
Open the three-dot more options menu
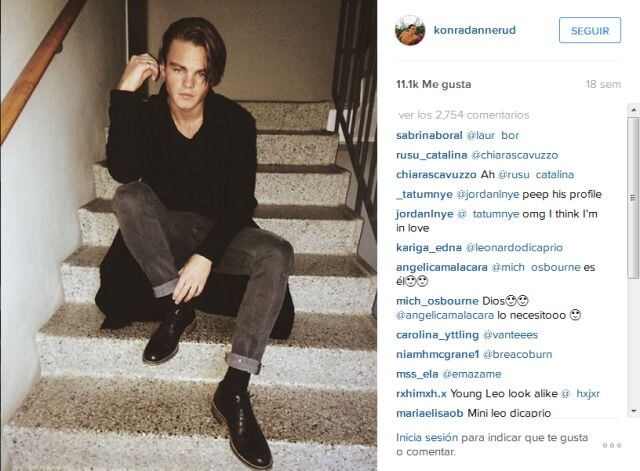coord(612,445)
